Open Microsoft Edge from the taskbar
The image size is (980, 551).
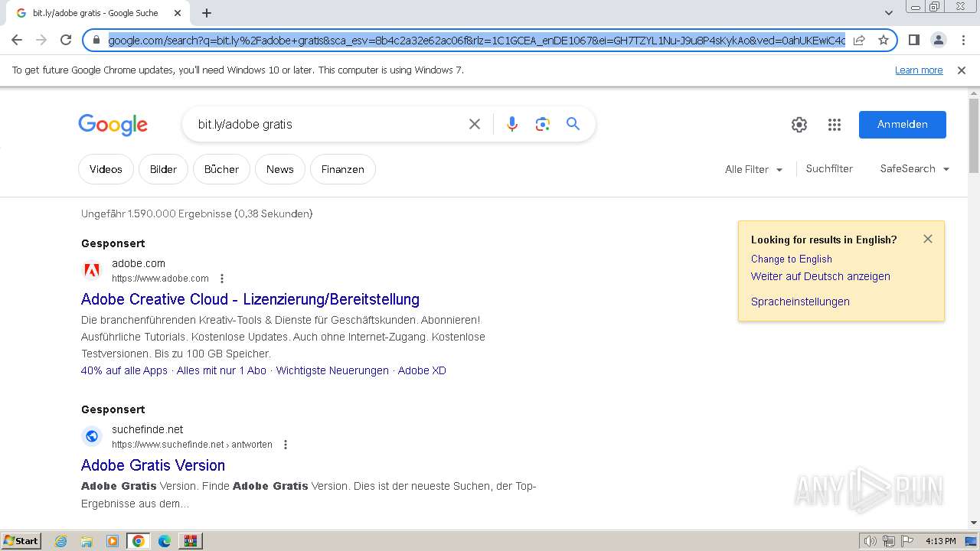tap(165, 541)
